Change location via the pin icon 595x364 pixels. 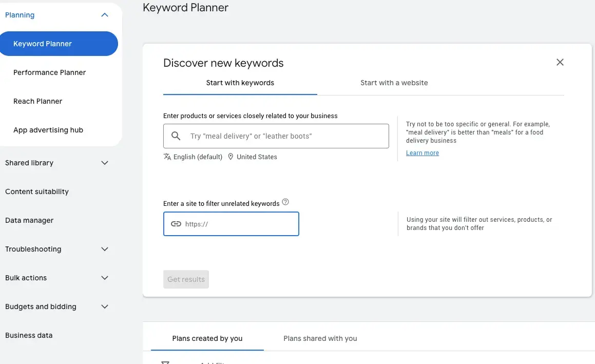[x=231, y=157]
